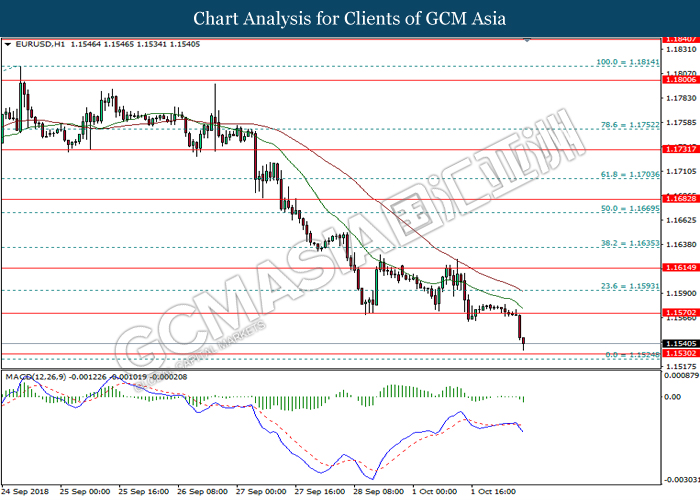
Task: Click the 1.17105 price scale value
Action: [x=681, y=171]
